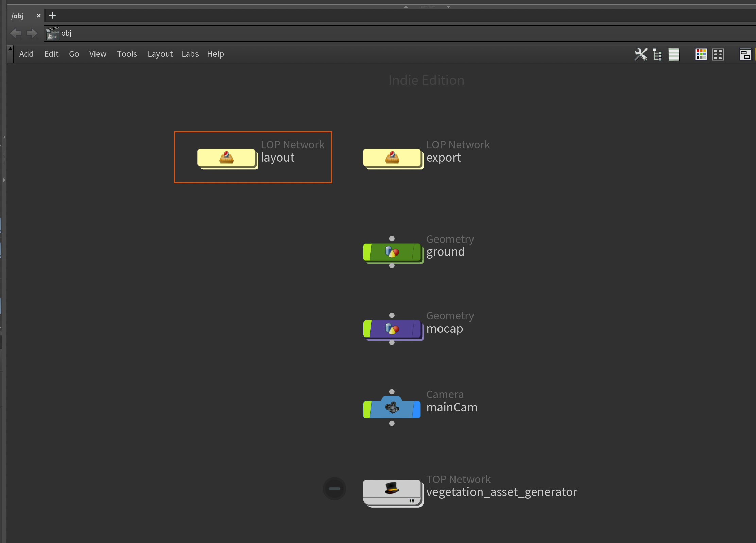Close the /obj tab
This screenshot has width=756, height=543.
pos(39,16)
